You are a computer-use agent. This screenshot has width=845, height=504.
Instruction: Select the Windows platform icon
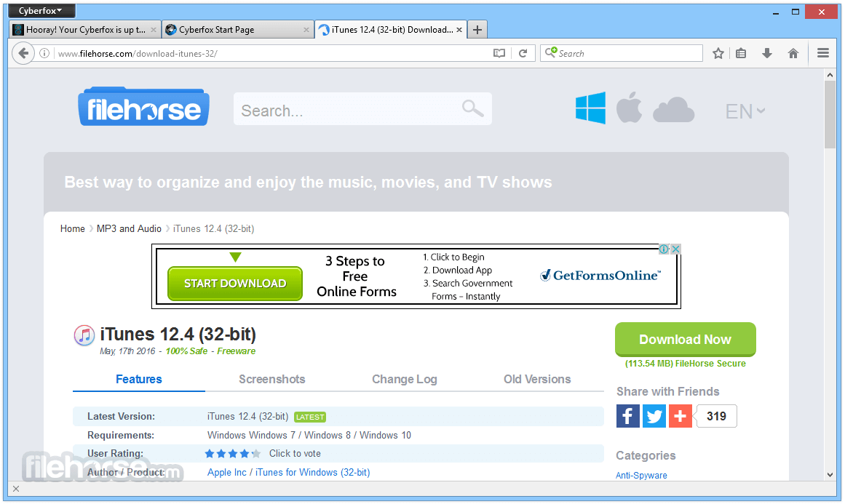(x=591, y=108)
